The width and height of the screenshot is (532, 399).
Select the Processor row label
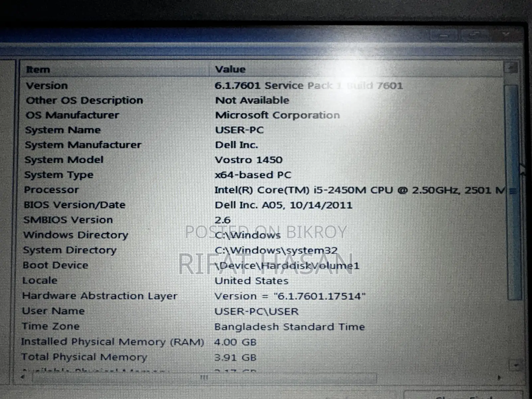click(52, 190)
